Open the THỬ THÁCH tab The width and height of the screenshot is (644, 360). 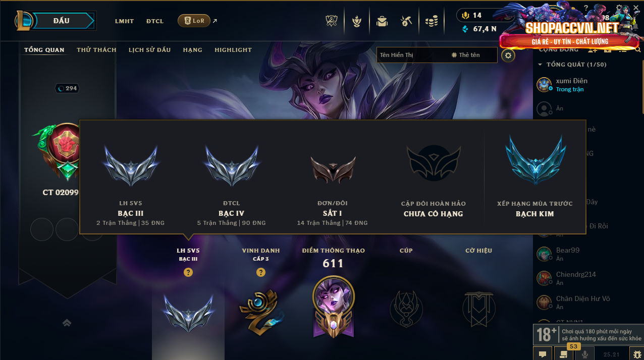point(96,50)
